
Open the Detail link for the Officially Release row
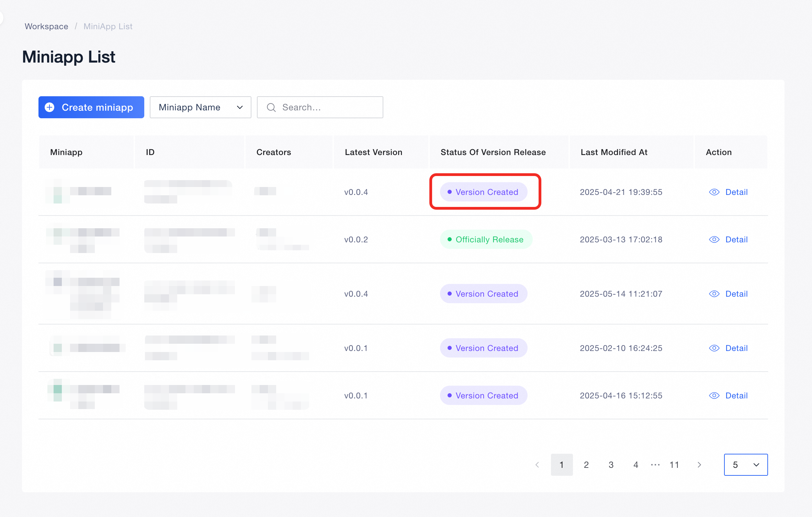(736, 240)
